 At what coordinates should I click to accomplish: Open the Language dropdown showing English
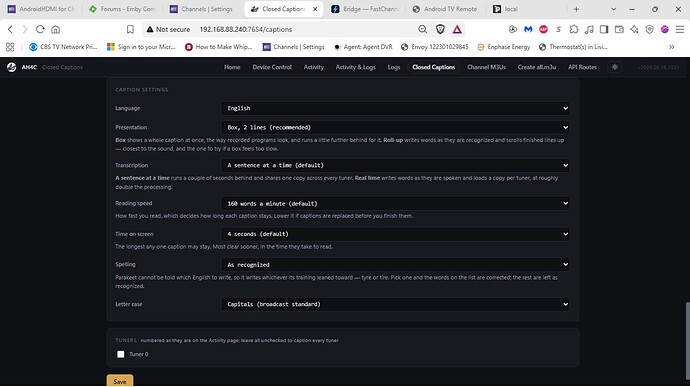pyautogui.click(x=395, y=108)
